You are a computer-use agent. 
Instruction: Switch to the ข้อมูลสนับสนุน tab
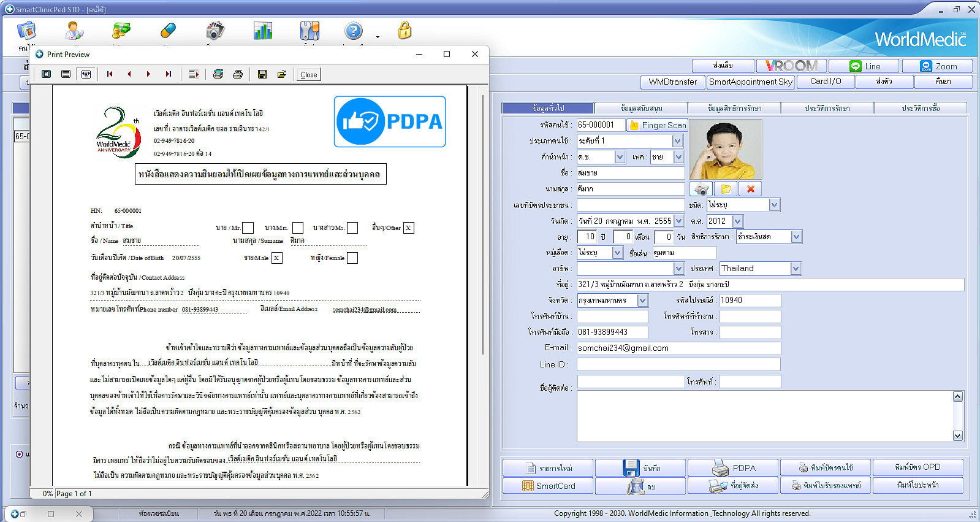pos(641,108)
